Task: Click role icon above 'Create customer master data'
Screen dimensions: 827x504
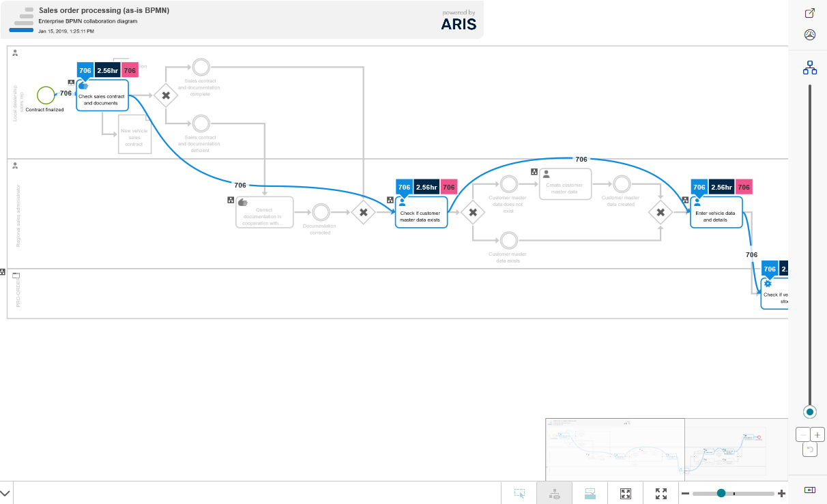Action: pos(534,171)
